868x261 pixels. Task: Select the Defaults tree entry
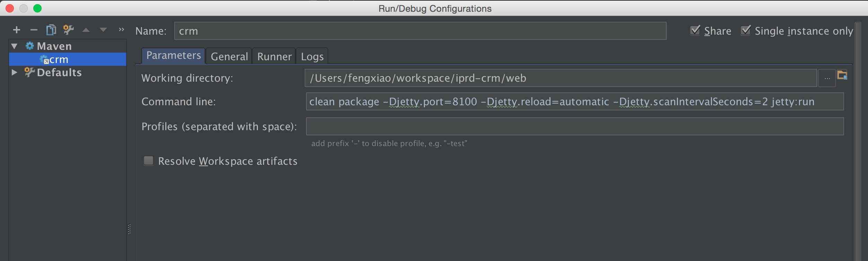pyautogui.click(x=59, y=72)
